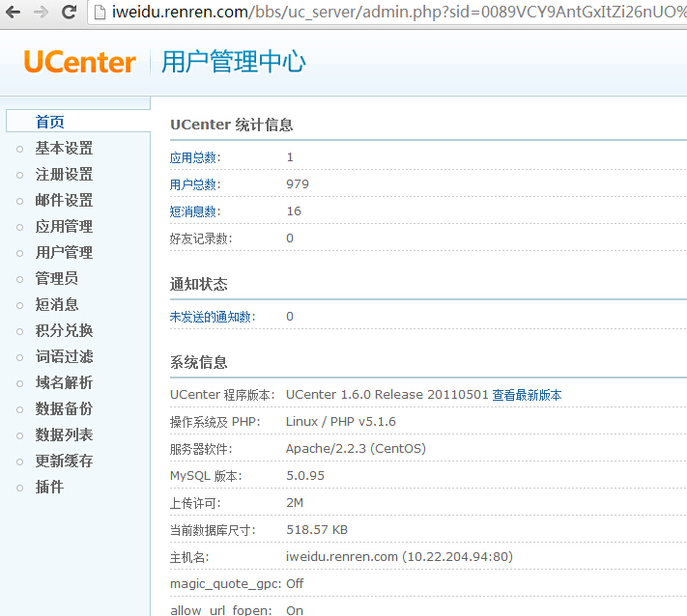Choose 更新缓存 in sidebar
687x616 pixels.
[x=64, y=461]
